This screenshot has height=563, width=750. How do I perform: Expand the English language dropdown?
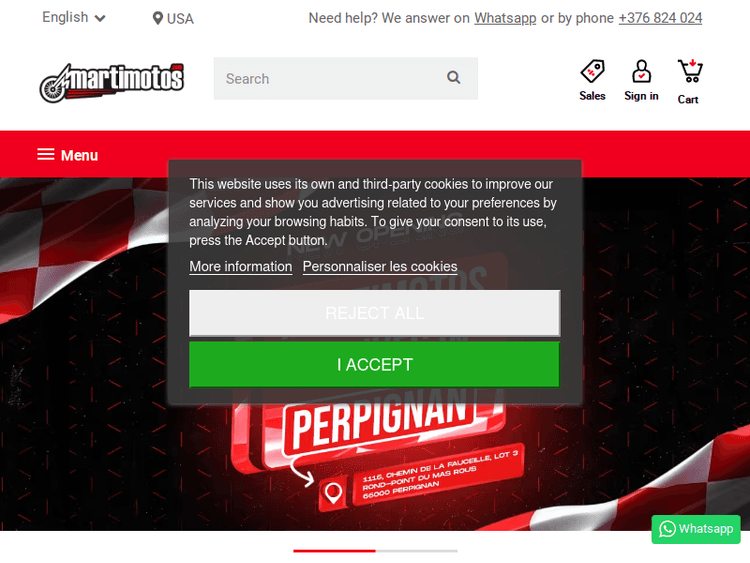click(x=74, y=18)
